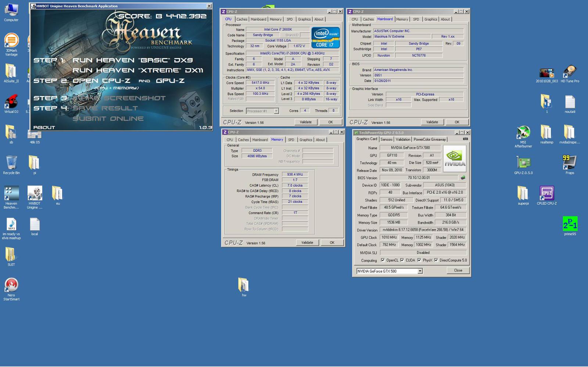588x367 pixels.
Task: Click OK in the Mainboard CPU-Z window
Action: [457, 122]
